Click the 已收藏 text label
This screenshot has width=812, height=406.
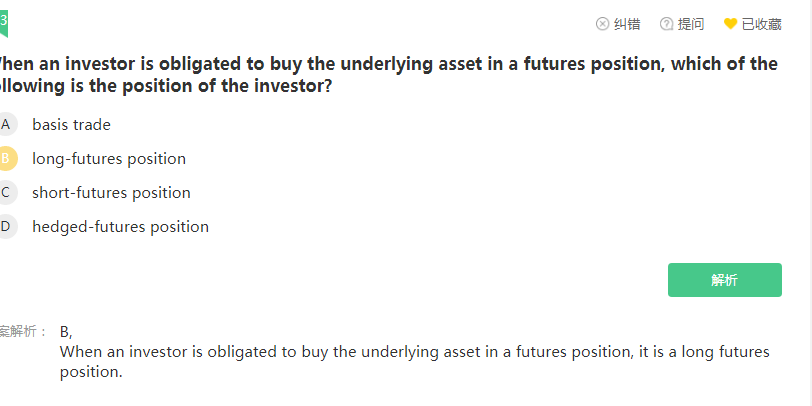click(x=761, y=24)
